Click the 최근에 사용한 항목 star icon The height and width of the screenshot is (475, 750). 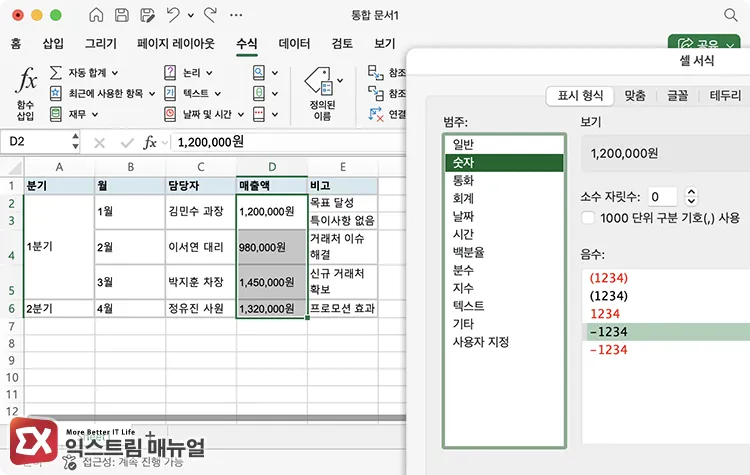(x=55, y=93)
